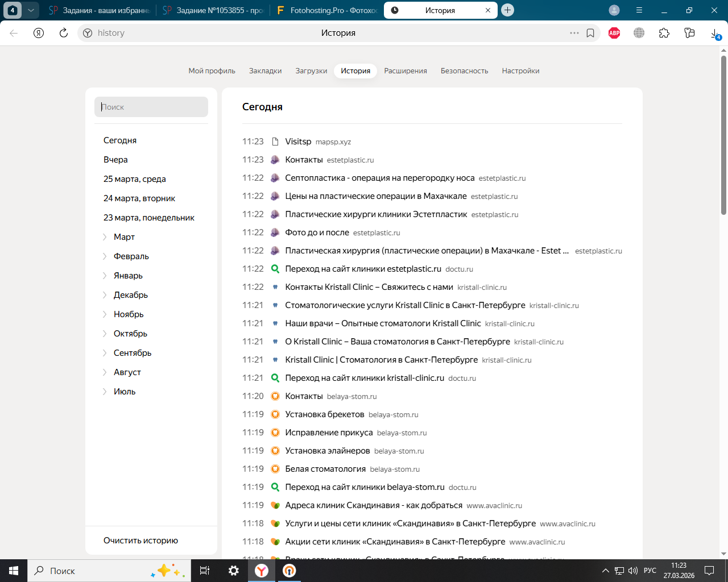Open the Windows Start menu
Viewport: 728px width, 582px height.
pyautogui.click(x=14, y=571)
